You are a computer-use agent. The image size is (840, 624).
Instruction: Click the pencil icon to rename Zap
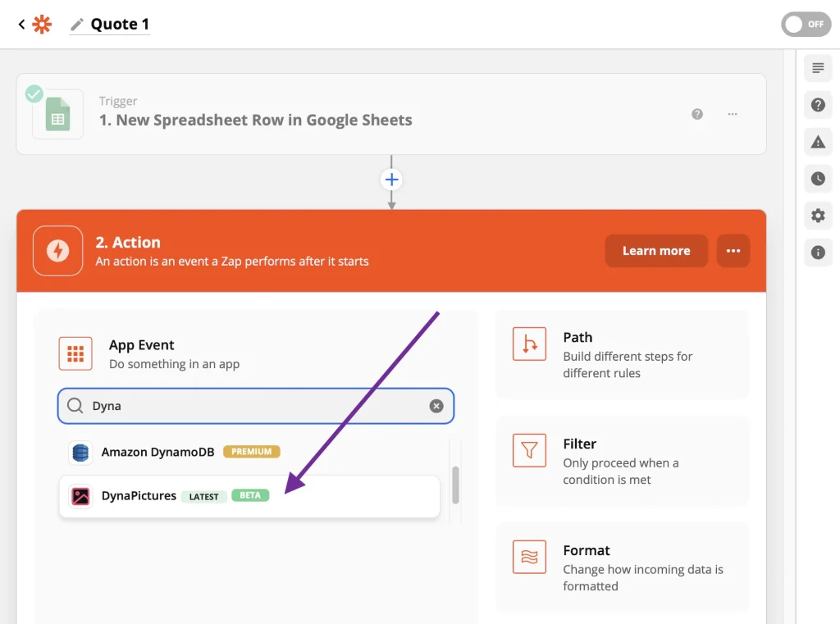point(77,24)
